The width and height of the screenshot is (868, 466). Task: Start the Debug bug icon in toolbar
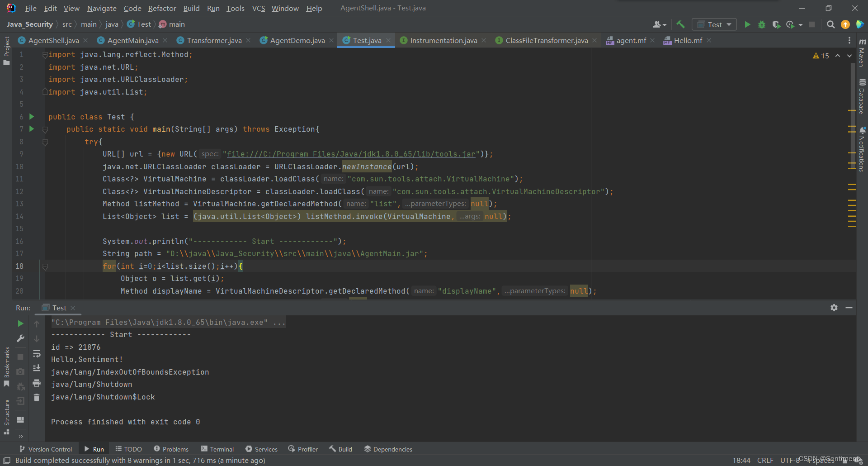pyautogui.click(x=762, y=24)
